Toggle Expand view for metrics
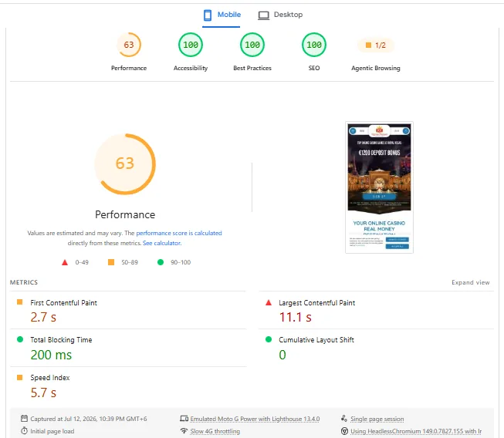 coord(471,282)
